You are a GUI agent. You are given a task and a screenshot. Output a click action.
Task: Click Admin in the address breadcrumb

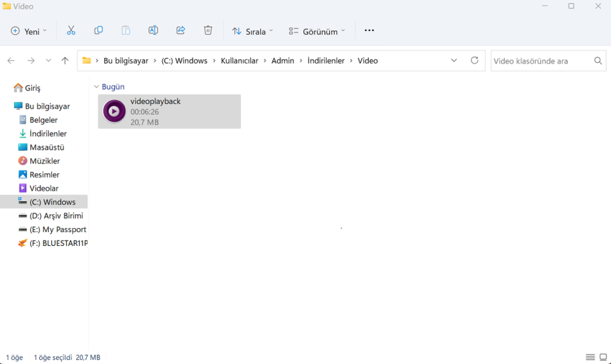tap(283, 61)
